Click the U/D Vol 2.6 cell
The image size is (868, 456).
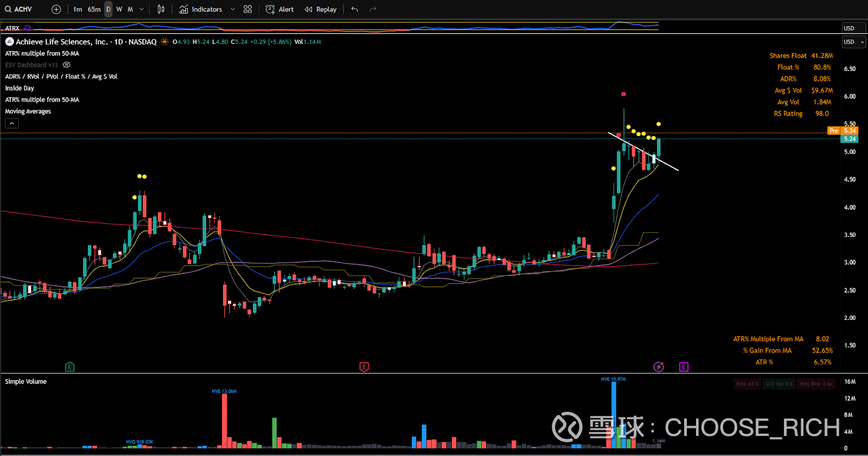pos(779,384)
